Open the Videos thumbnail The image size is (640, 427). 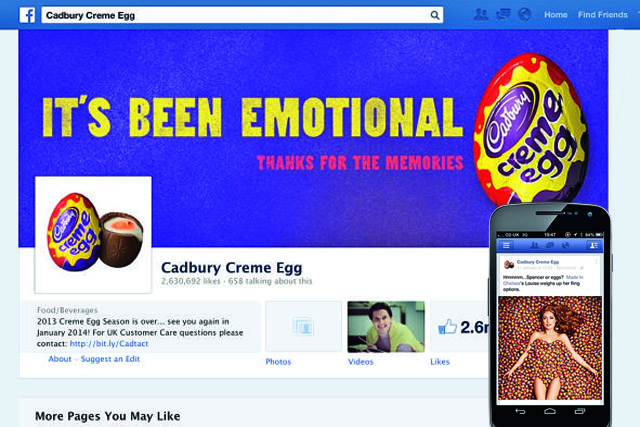386,327
